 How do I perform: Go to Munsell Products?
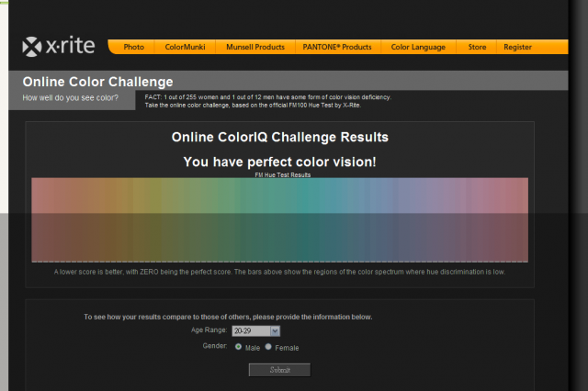255,47
